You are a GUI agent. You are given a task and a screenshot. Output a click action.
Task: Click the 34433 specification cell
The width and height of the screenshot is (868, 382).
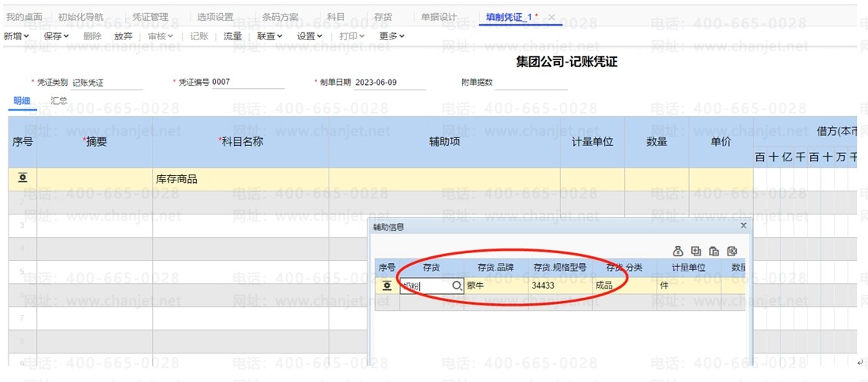click(560, 286)
